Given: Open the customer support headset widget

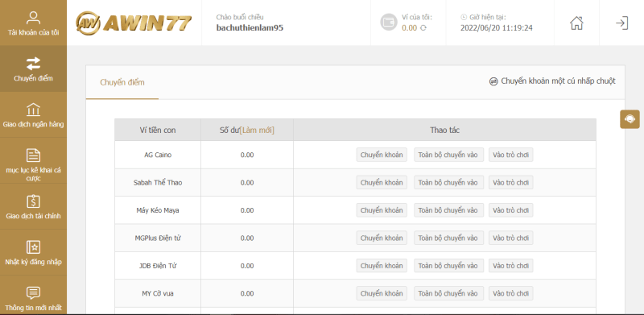Looking at the screenshot, I should coord(630,119).
